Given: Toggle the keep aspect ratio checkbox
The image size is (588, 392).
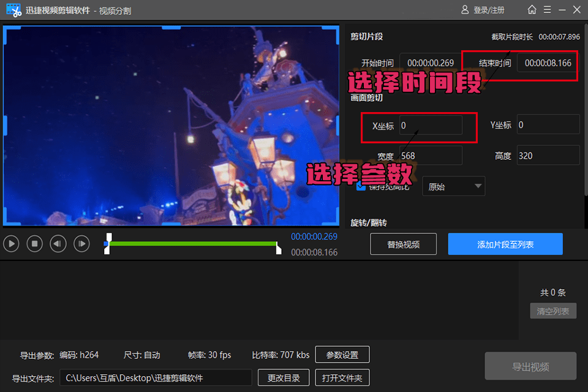Looking at the screenshot, I should (x=361, y=186).
